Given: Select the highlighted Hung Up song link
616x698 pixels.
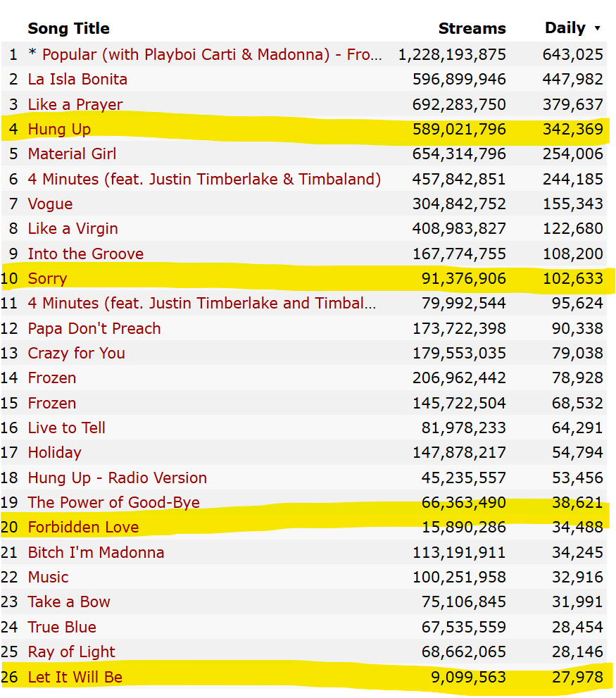Looking at the screenshot, I should point(59,129).
